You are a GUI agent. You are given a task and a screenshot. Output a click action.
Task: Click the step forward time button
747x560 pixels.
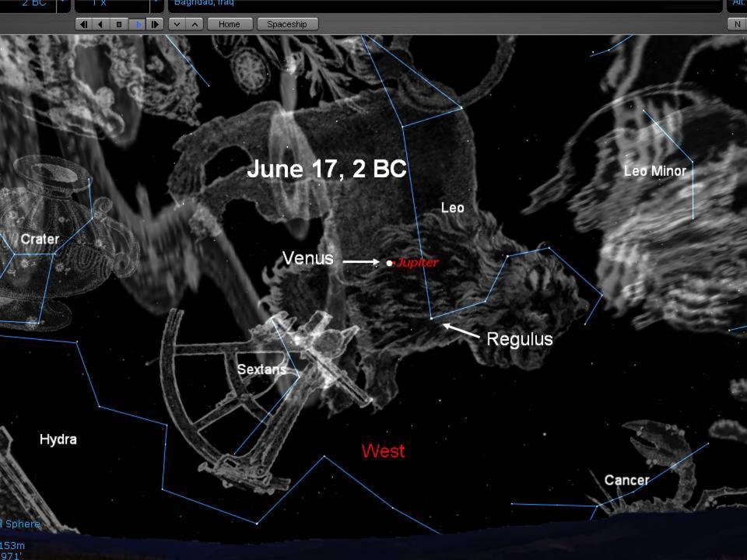[156, 24]
